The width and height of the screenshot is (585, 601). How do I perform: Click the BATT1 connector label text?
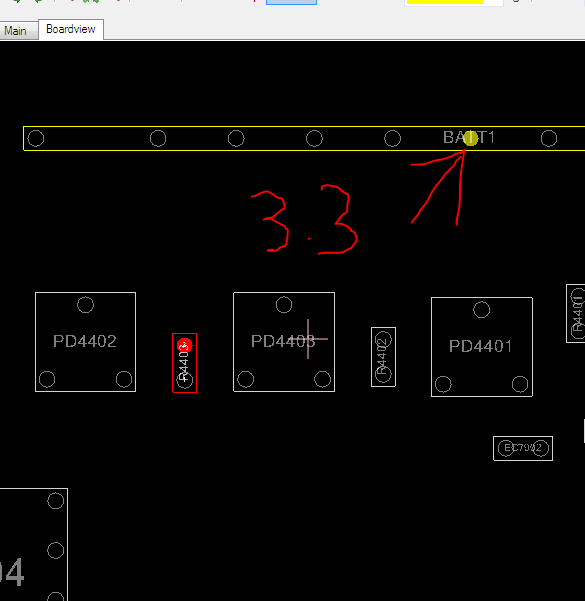click(x=469, y=138)
